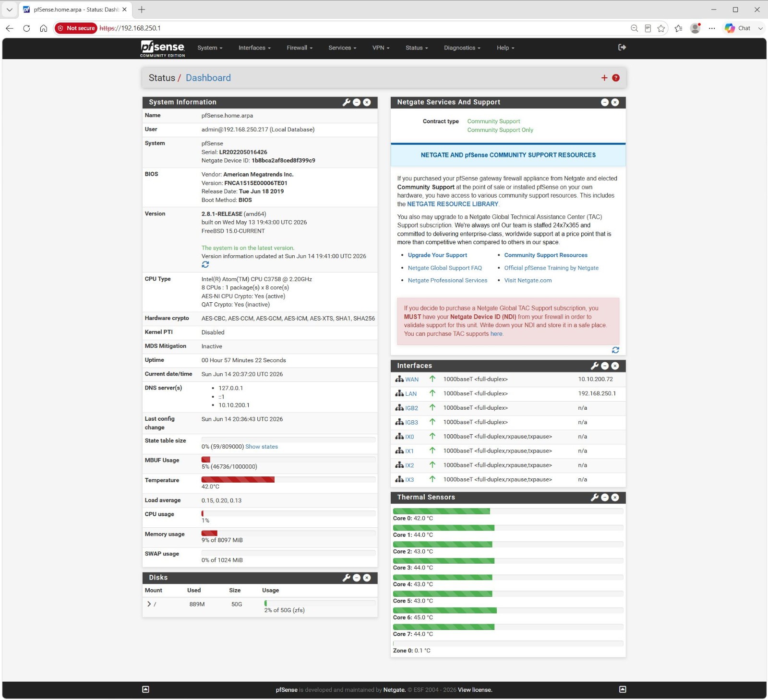768x700 pixels.
Task: Click the Temperature progress bar
Action: [x=288, y=479]
